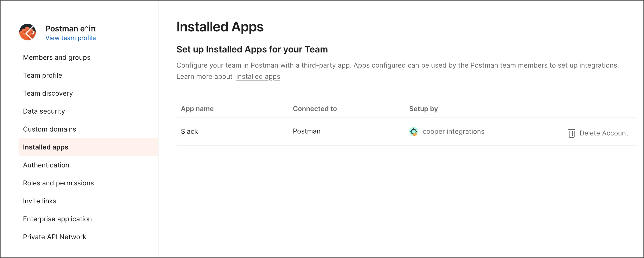This screenshot has width=644, height=258.
Task: Go to Members and groups
Action: 57,57
